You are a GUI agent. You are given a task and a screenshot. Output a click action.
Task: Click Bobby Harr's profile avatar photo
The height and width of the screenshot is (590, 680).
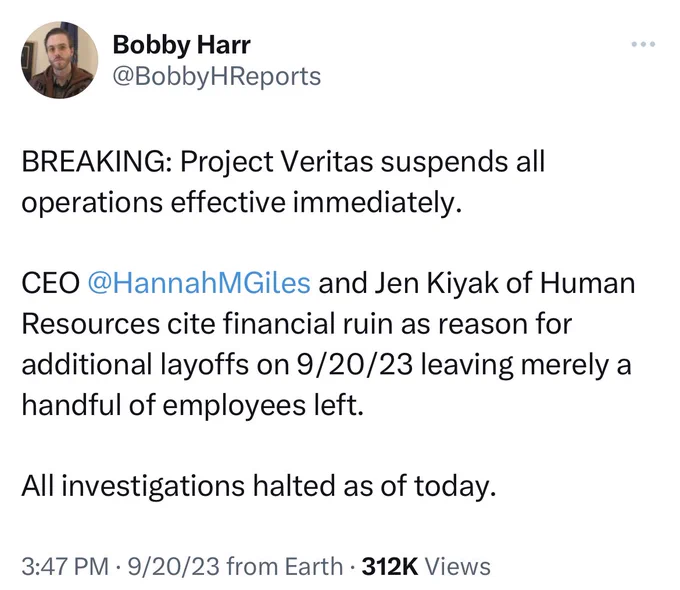(x=60, y=60)
